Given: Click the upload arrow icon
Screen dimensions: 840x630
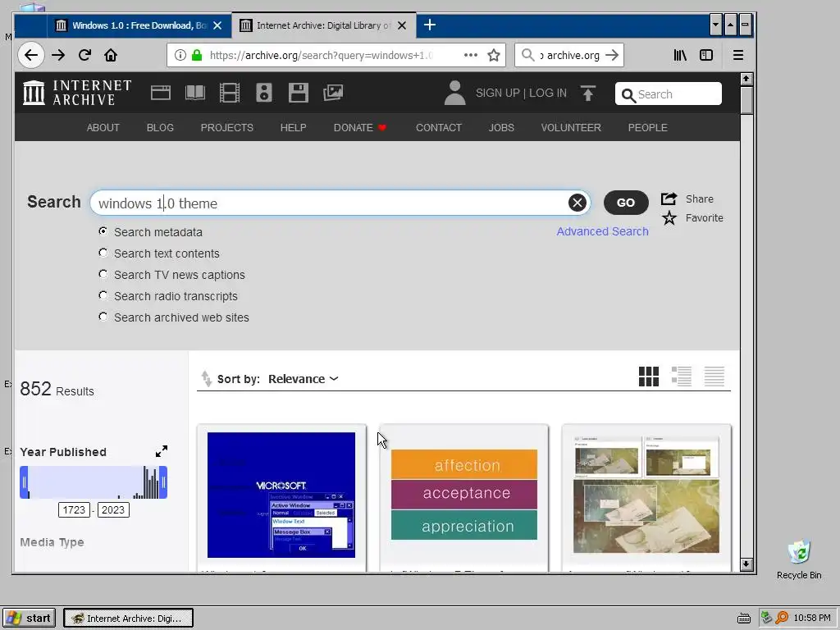Looking at the screenshot, I should 587,94.
